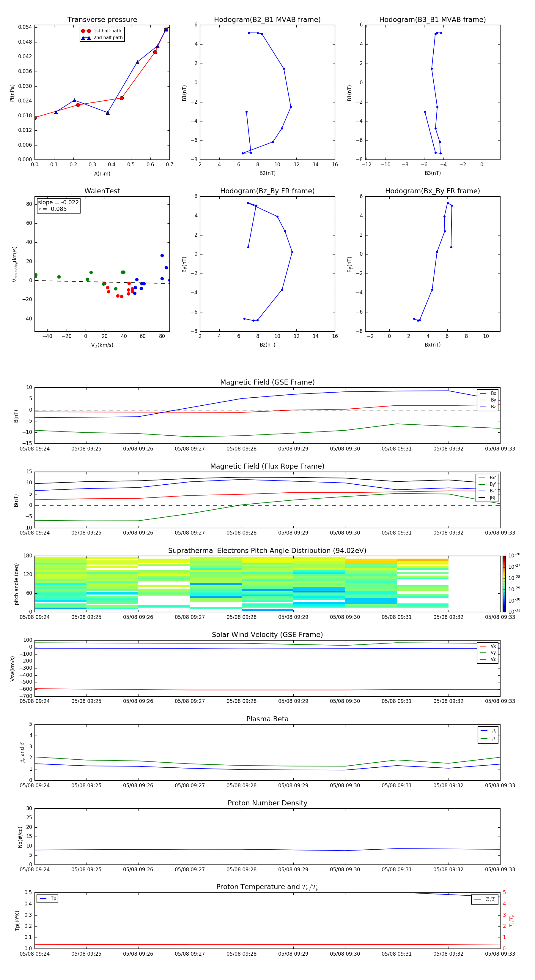Click the 'Hodogram(Bz_By FR frame)' title
Image resolution: width=535 pixels, height=980 pixels.
pyautogui.click(x=267, y=191)
